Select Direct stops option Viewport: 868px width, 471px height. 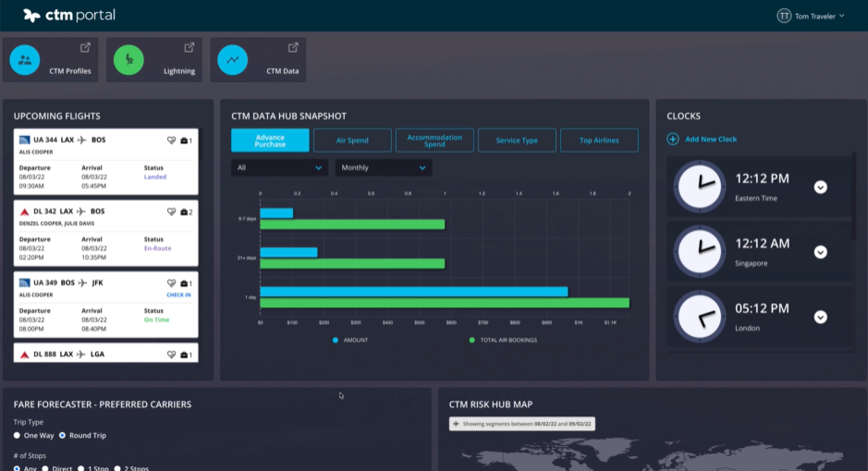(45, 468)
